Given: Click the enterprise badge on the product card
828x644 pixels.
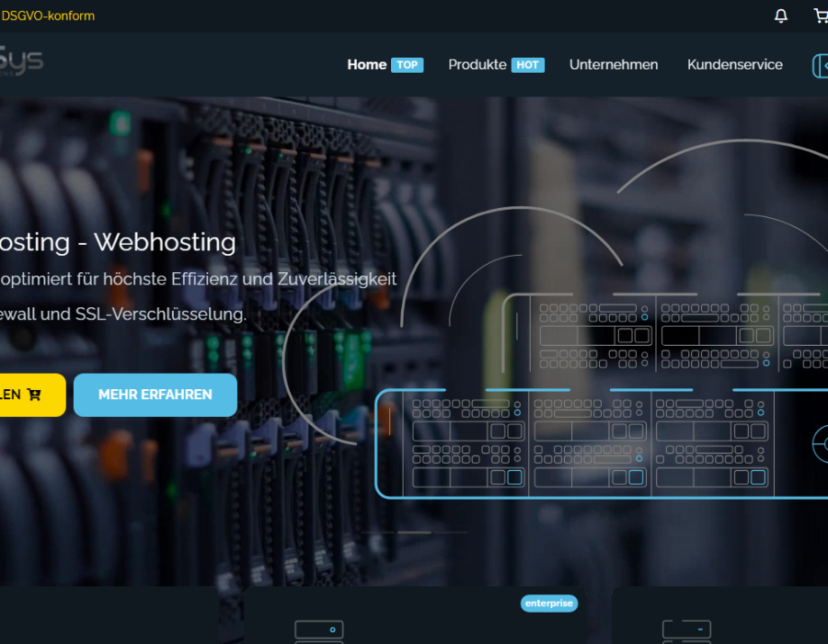Looking at the screenshot, I should (549, 604).
